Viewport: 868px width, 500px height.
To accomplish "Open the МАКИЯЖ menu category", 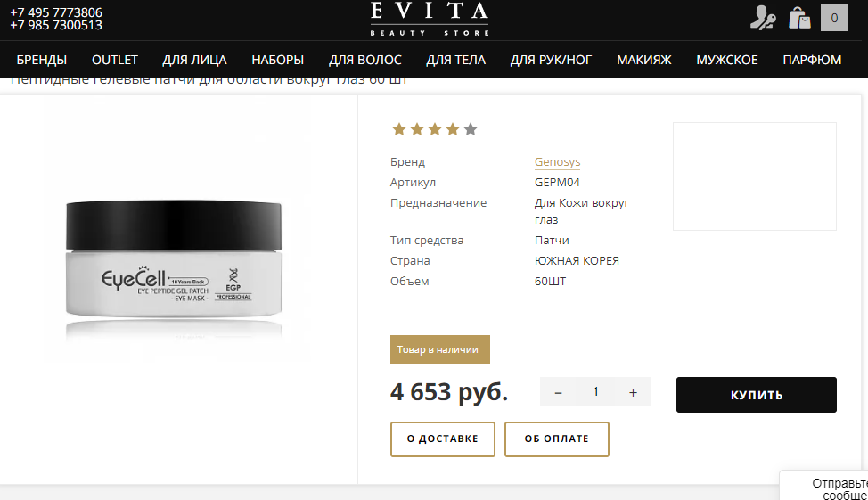I will pyautogui.click(x=643, y=60).
